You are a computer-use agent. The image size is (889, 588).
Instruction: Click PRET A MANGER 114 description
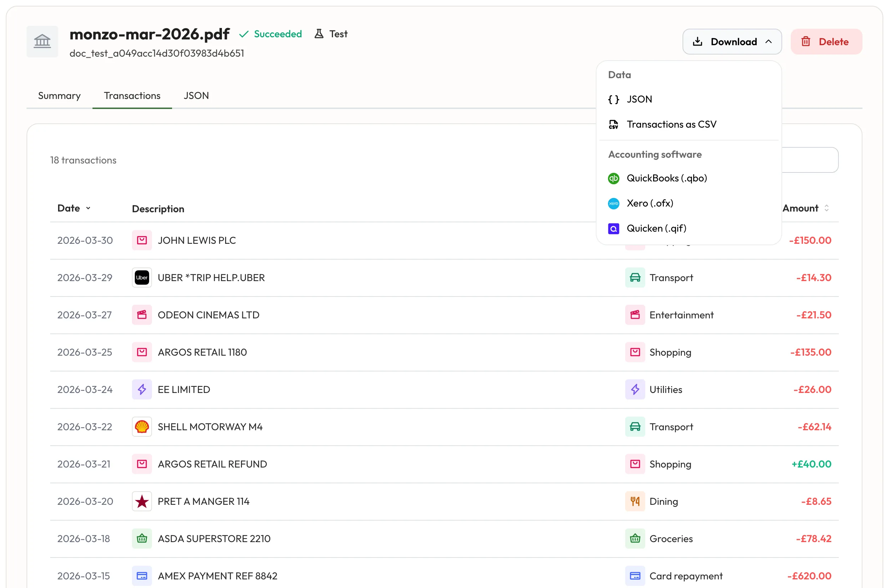point(204,501)
